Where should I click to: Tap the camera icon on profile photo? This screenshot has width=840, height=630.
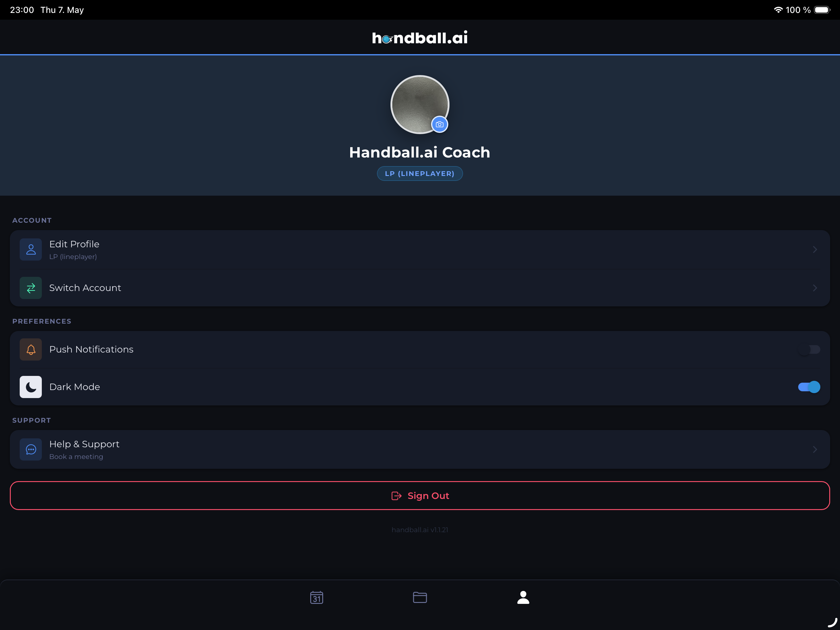439,124
